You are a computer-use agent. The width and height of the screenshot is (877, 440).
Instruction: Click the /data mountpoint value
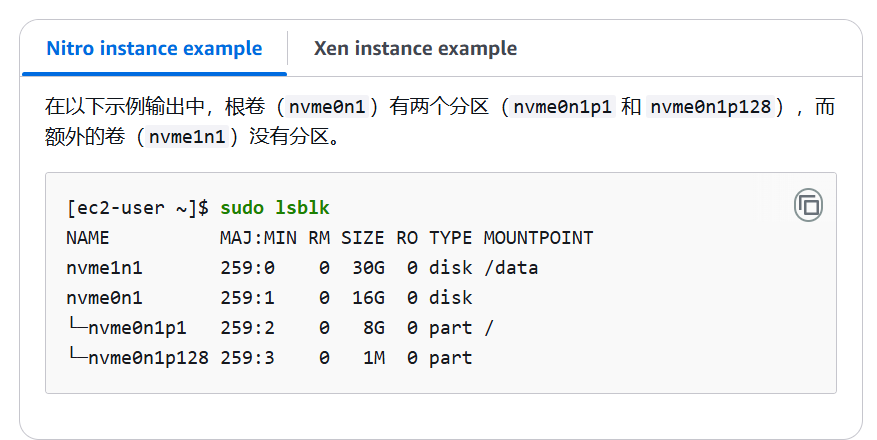coord(511,268)
